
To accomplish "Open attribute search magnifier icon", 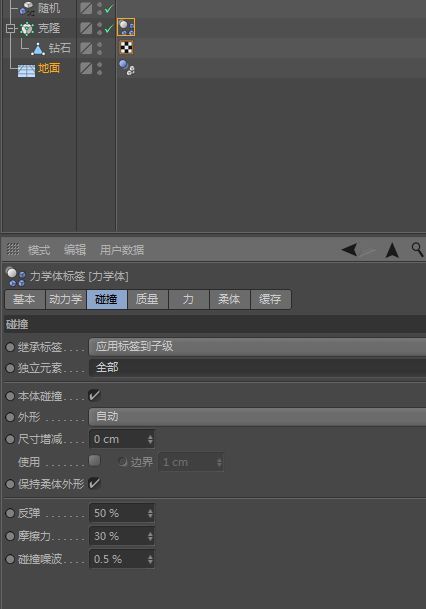I will point(417,250).
